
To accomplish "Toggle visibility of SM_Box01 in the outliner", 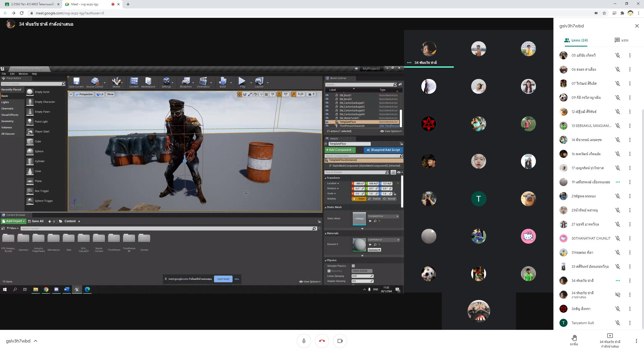I will (x=327, y=95).
